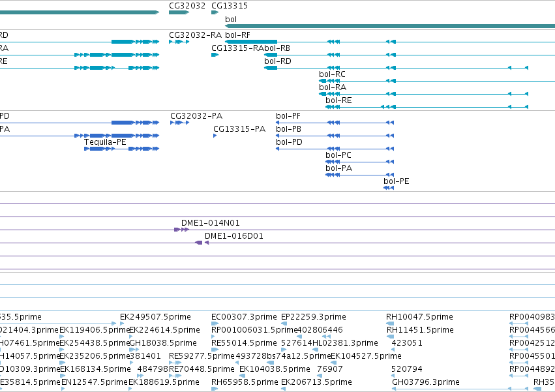Select the bol-RB transcript label
The height and width of the screenshot is (392, 555).
click(x=277, y=48)
